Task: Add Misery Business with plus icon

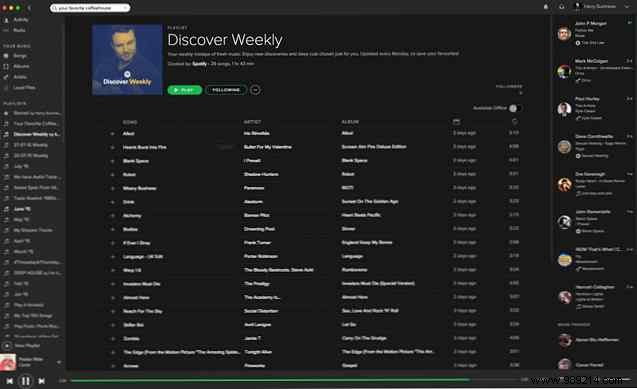Action: click(x=112, y=188)
